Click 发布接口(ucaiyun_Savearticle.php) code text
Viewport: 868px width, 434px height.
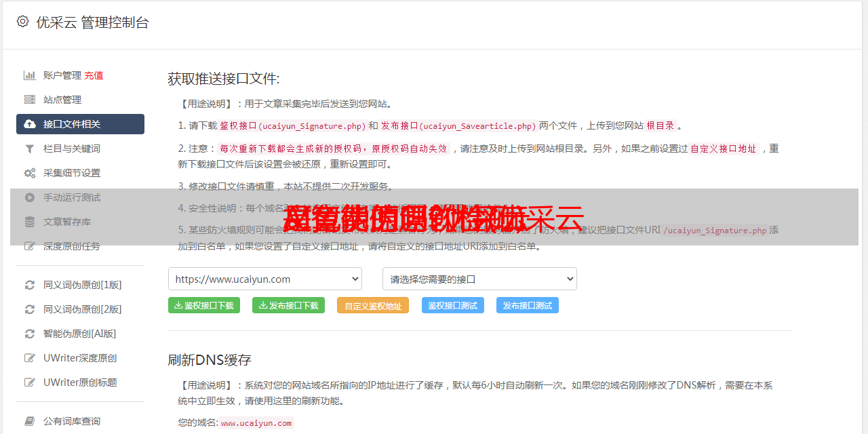click(459, 125)
